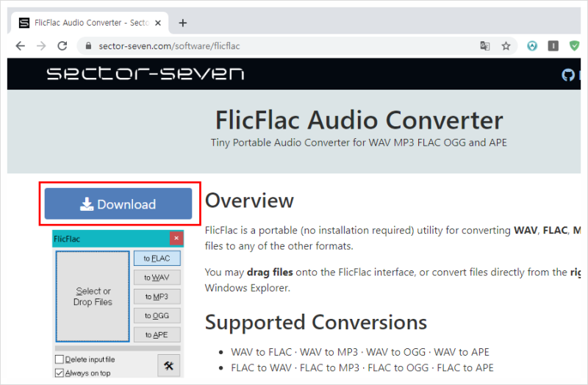Screen dimensions: 588x385
Task: Click the browser forward arrow
Action: (41, 46)
